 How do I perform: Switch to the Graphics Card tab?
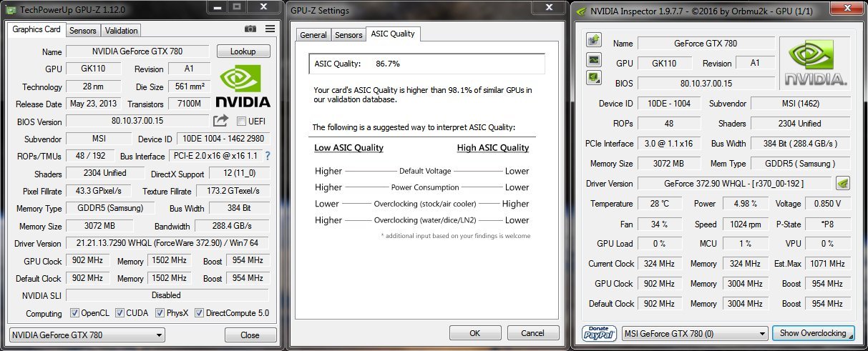[36, 29]
